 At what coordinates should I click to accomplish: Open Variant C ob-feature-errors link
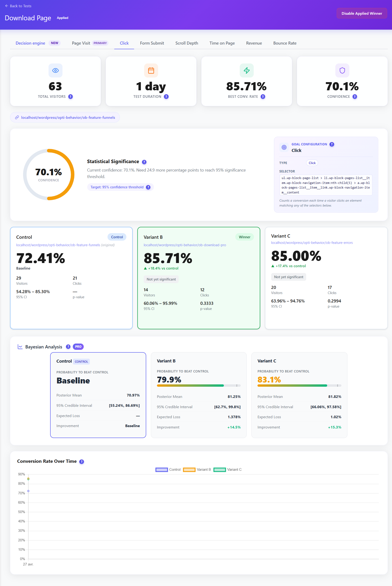[312, 243]
